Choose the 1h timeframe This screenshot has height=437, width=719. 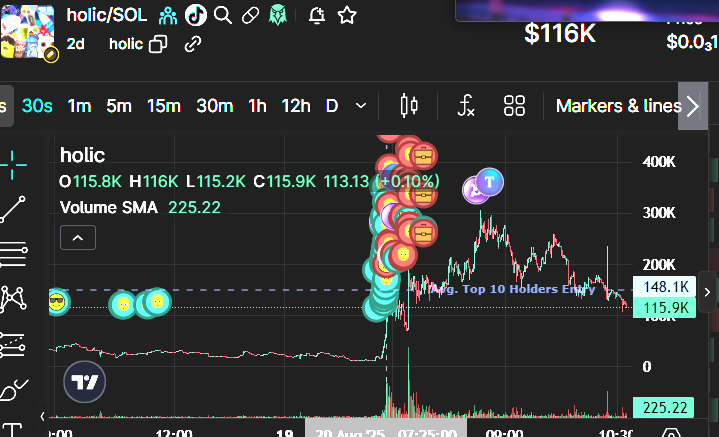[x=257, y=106]
